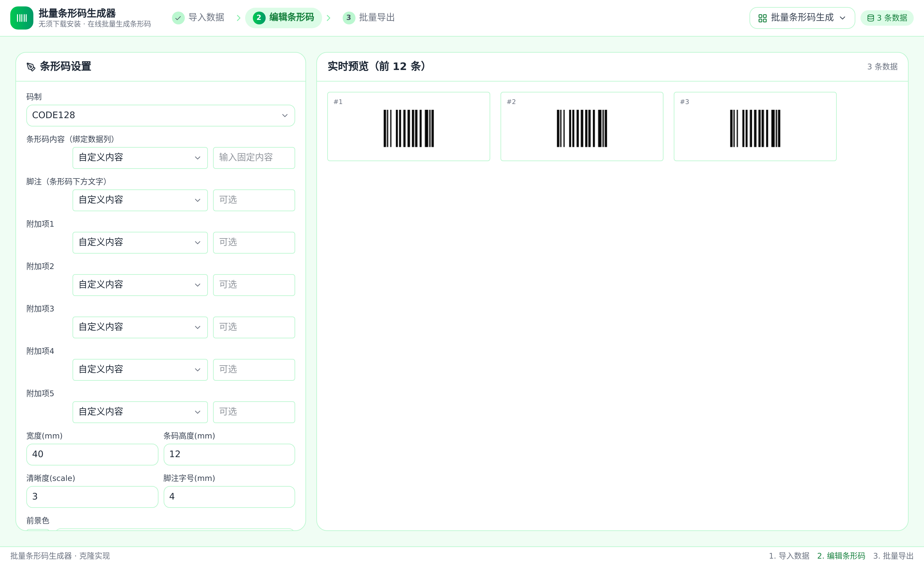Click the green barcode app logo
This screenshot has width=924, height=565.
tap(22, 18)
